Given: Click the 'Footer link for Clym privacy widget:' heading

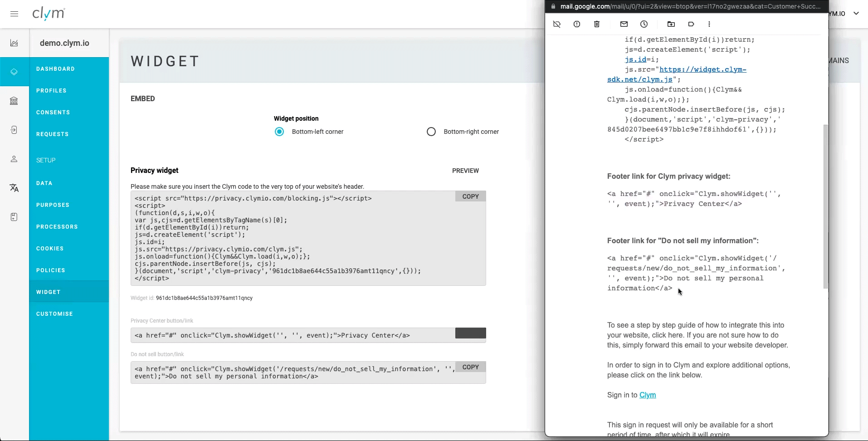Looking at the screenshot, I should tap(668, 176).
